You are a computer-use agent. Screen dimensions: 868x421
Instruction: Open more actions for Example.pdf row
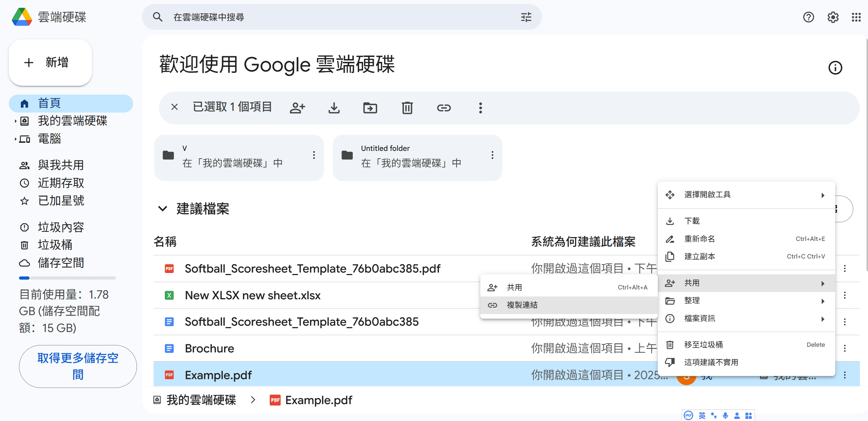point(845,375)
